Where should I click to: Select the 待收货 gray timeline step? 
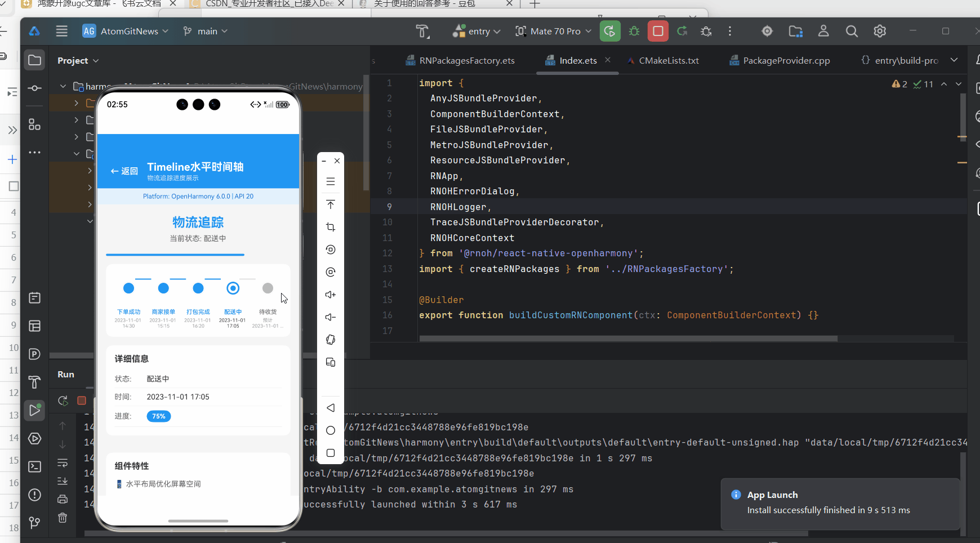tap(268, 288)
